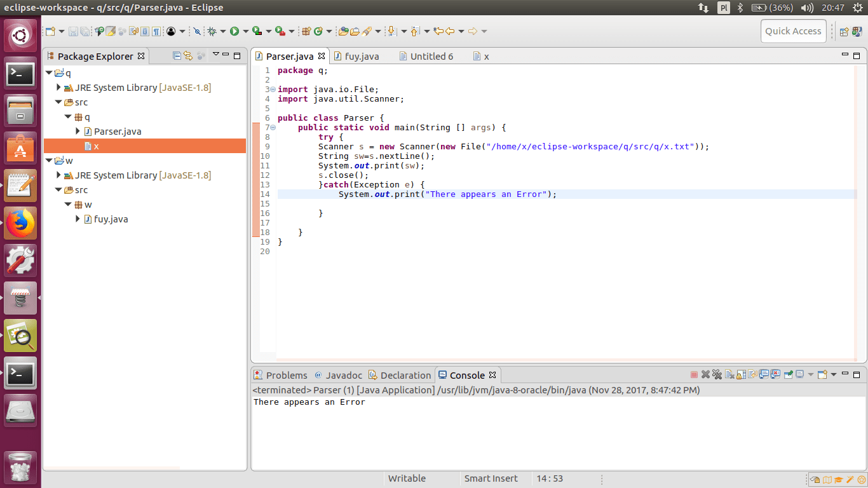
Task: Click the "There appears an Error" console output
Action: click(309, 402)
